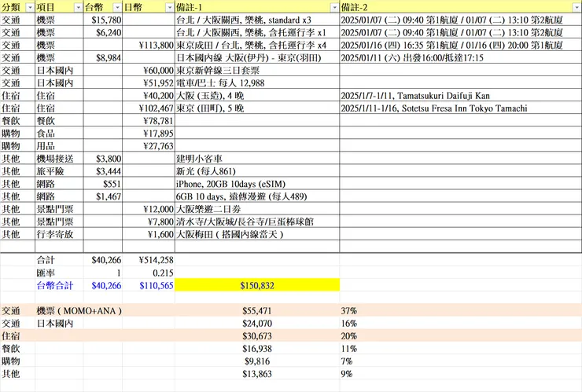Select the 旅平險 item cell
582x392 pixels.
[59, 171]
